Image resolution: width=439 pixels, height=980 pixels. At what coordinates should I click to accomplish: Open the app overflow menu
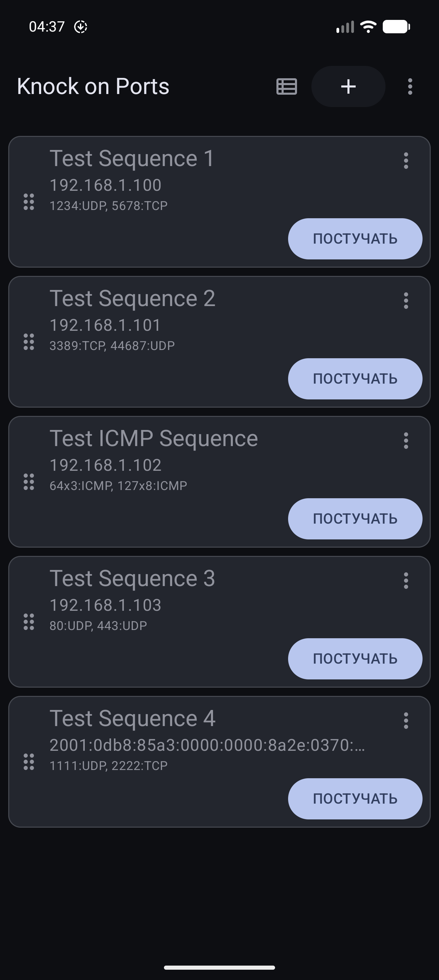tap(410, 86)
